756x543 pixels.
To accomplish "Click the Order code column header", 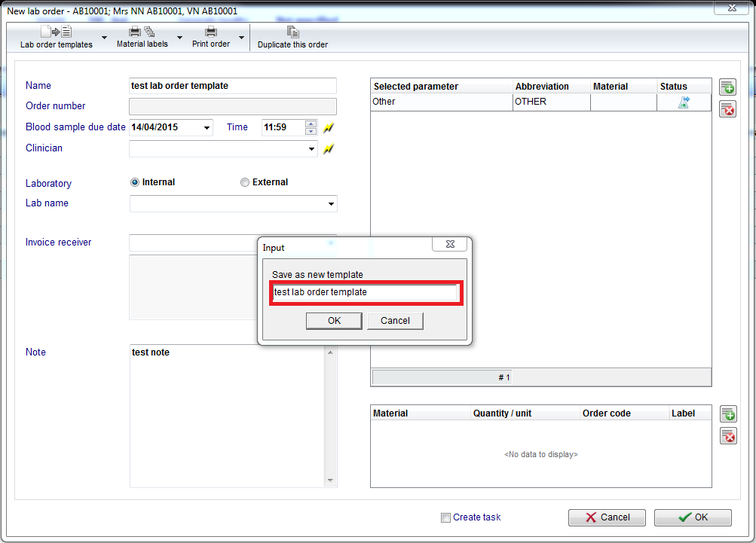I will pyautogui.click(x=624, y=413).
